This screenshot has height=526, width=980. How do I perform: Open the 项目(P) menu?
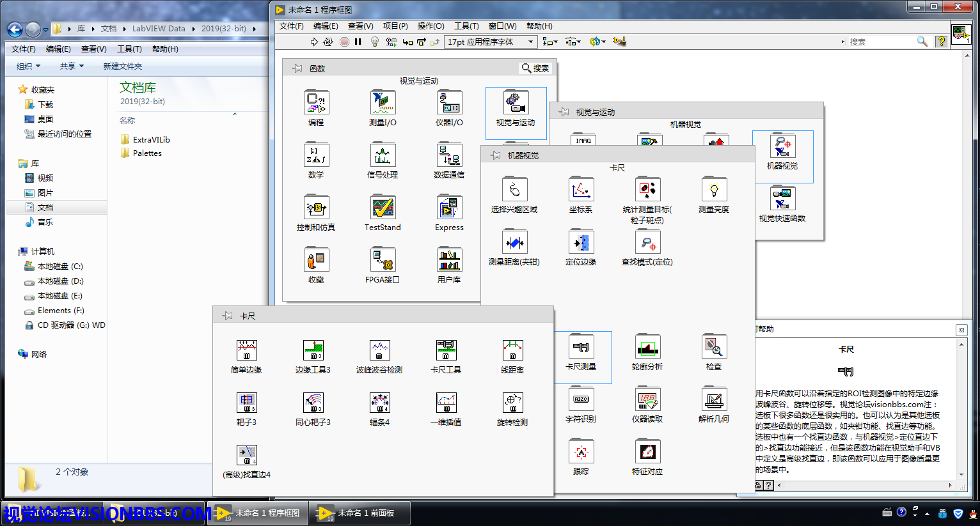click(x=395, y=26)
